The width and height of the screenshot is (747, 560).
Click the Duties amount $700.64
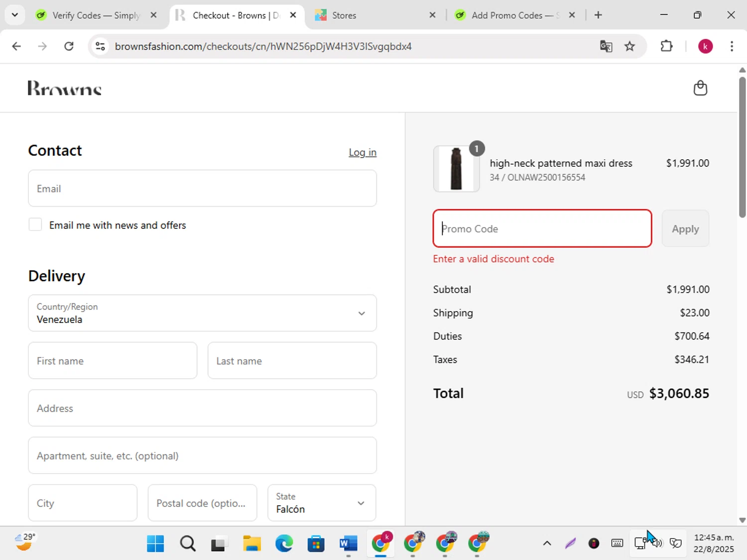pos(692,336)
